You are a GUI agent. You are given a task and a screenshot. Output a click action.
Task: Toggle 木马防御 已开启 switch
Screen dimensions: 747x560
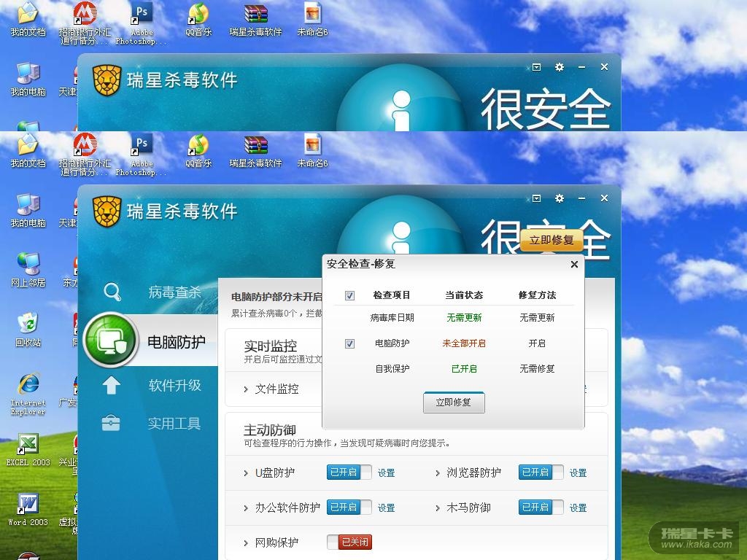coord(541,507)
